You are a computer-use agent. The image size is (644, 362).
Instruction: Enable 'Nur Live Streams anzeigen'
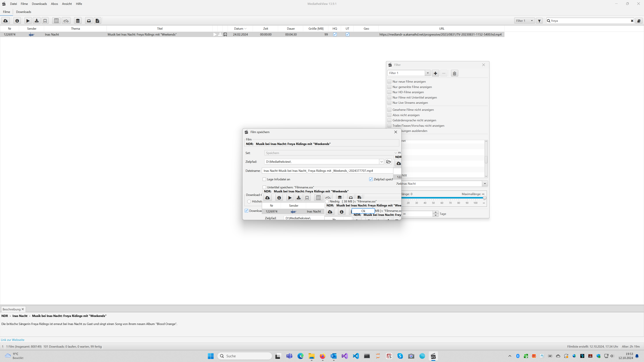[389, 103]
